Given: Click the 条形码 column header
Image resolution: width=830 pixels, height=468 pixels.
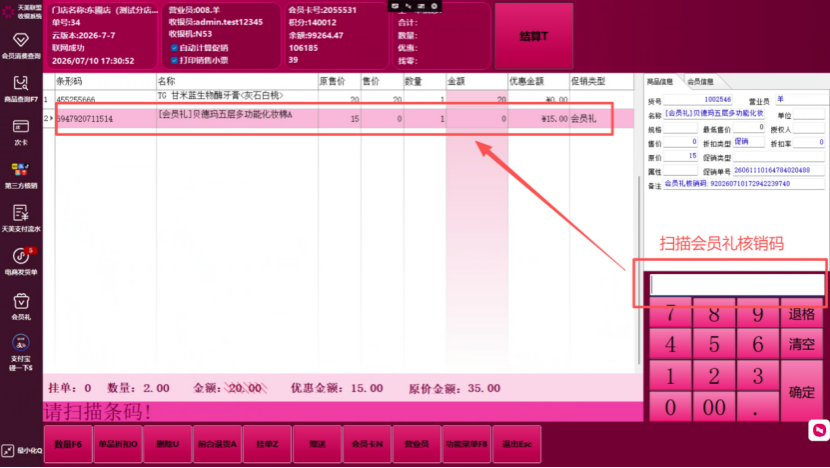Looking at the screenshot, I should coord(105,82).
